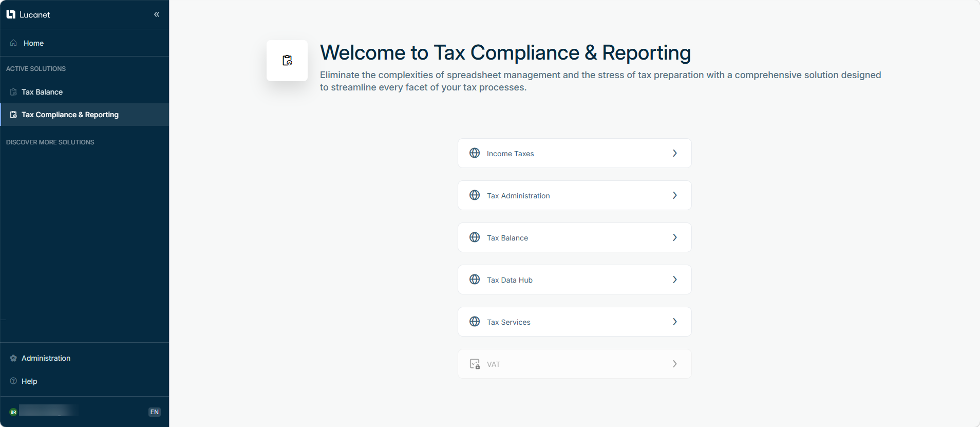Open the Income Taxes card label
The width and height of the screenshot is (980, 427).
point(511,154)
